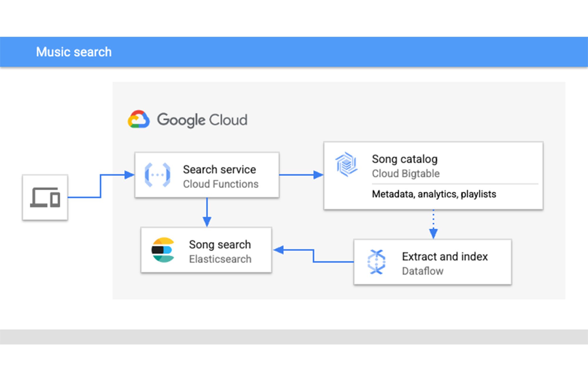Click the Google Cloud logo icon
The image size is (588, 381).
point(138,119)
